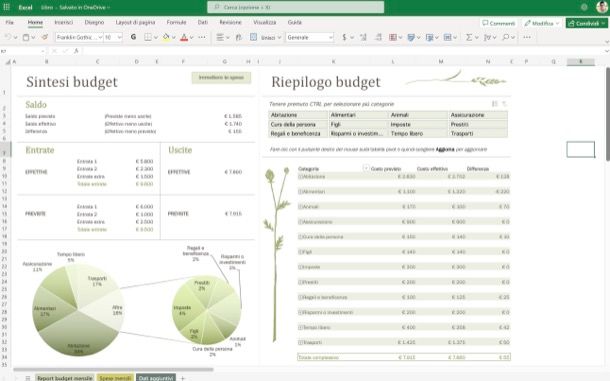Open all sheets list icon
Viewport: 610px width, 381px height.
point(28,378)
